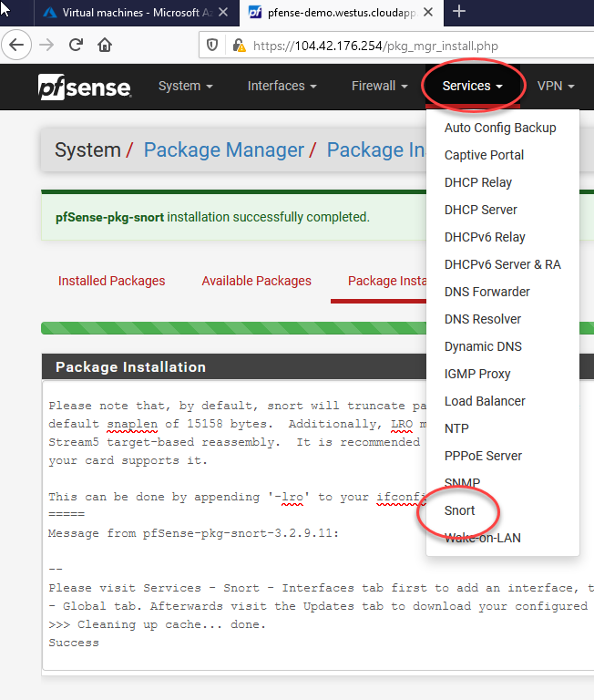
Task: Reload the current page
Action: pyautogui.click(x=76, y=45)
